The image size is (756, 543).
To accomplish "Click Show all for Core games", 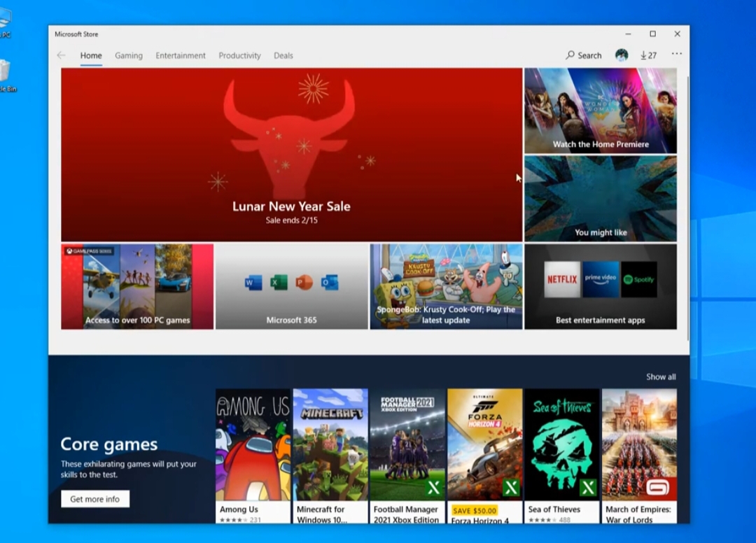I will (x=661, y=376).
